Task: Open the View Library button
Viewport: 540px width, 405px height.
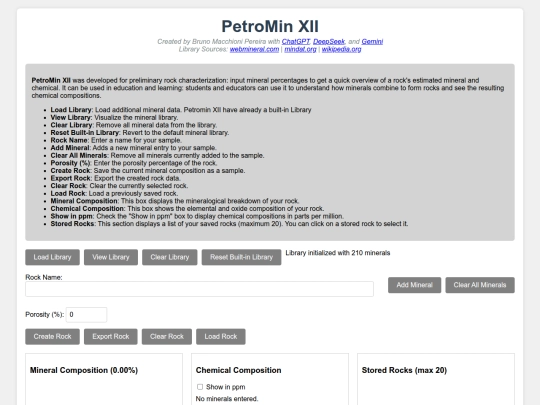Action: pos(111,257)
